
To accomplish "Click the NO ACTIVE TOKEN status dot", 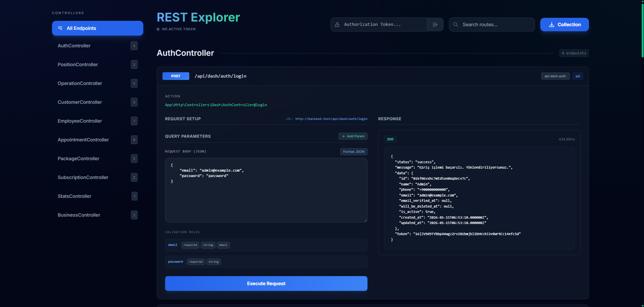I will (158, 29).
